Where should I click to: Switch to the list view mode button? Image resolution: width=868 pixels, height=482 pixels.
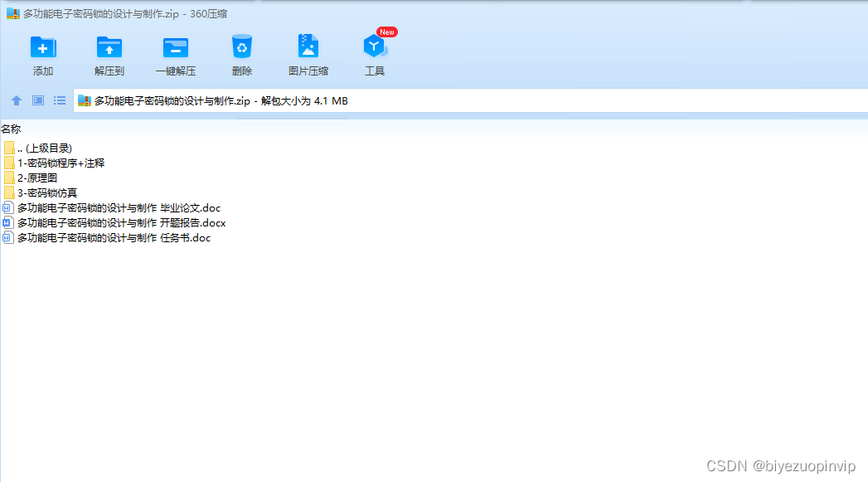click(60, 100)
